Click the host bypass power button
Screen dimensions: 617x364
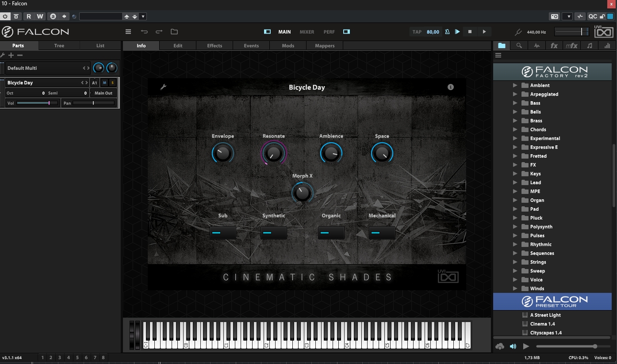pyautogui.click(x=5, y=16)
